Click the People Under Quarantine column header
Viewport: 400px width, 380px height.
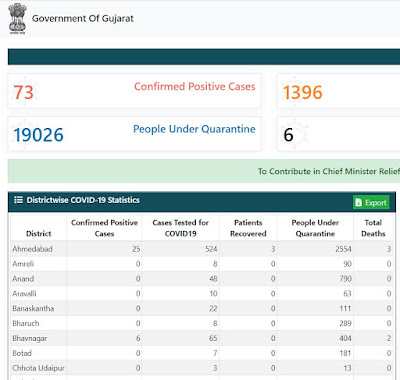point(315,228)
